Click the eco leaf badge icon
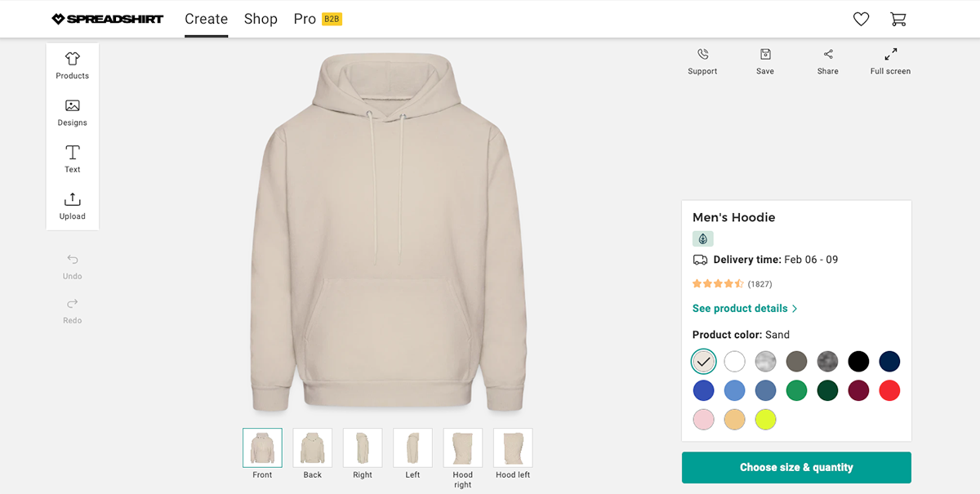 (x=703, y=238)
